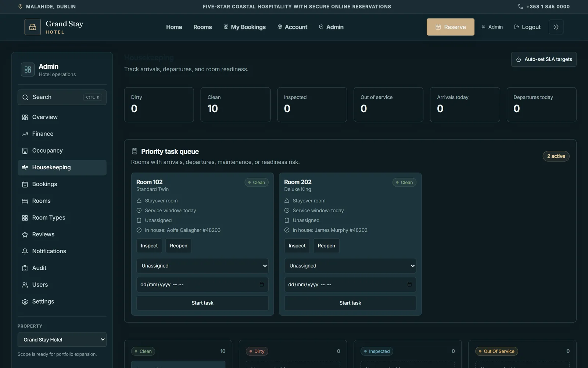Click the Auto-set SLA targets button
588x368 pixels.
pyautogui.click(x=544, y=59)
